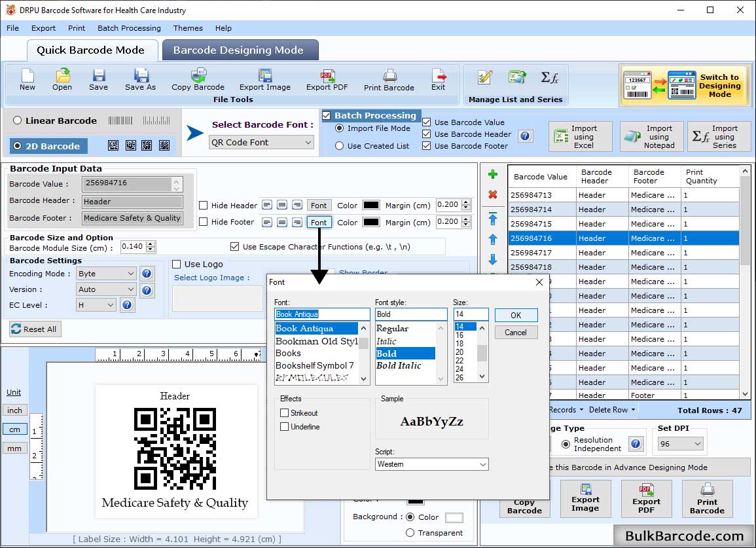The height and width of the screenshot is (548, 756).
Task: Add a row with green plus icon
Action: pyautogui.click(x=493, y=174)
